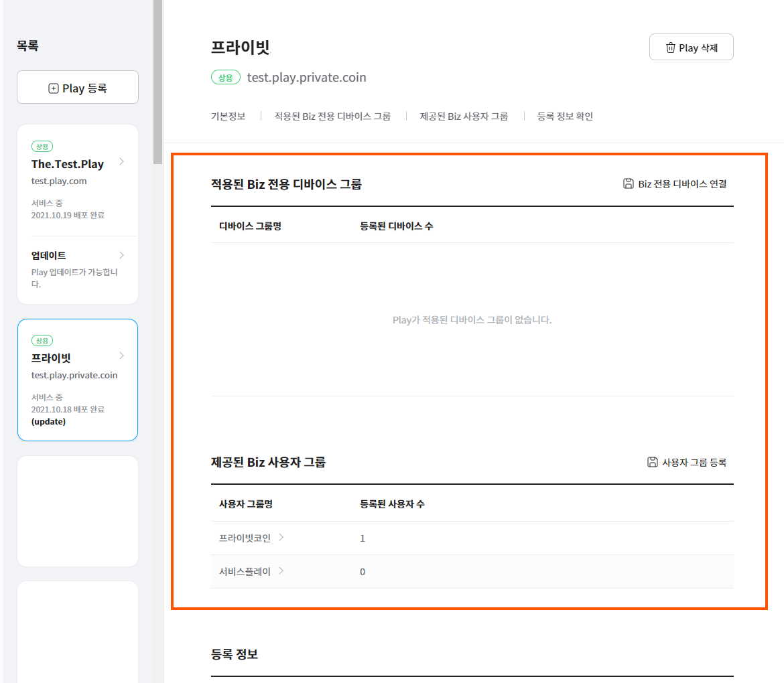This screenshot has height=683, width=784.
Task: Open 서비스플레이 user group chevron
Action: tap(281, 571)
